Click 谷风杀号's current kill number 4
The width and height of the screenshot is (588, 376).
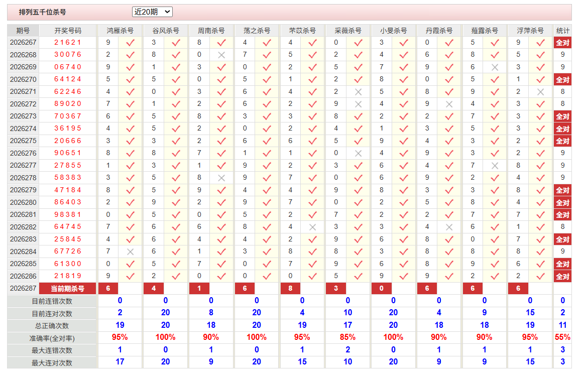[x=154, y=289]
